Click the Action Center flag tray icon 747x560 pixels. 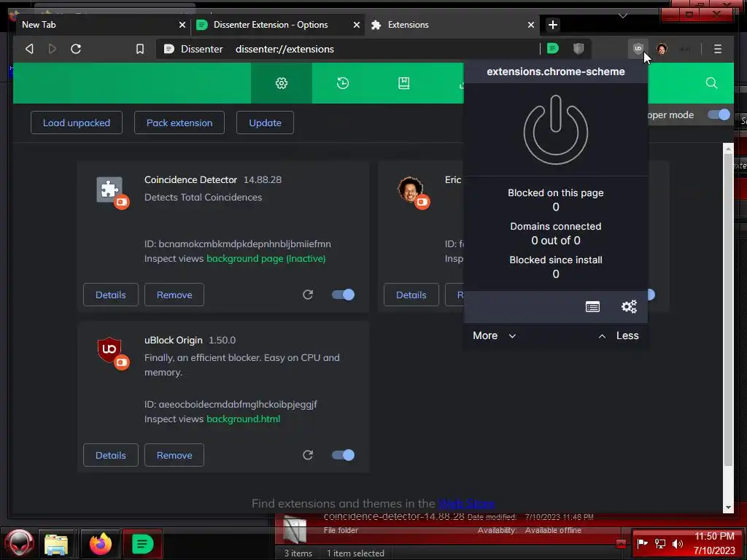[642, 543]
